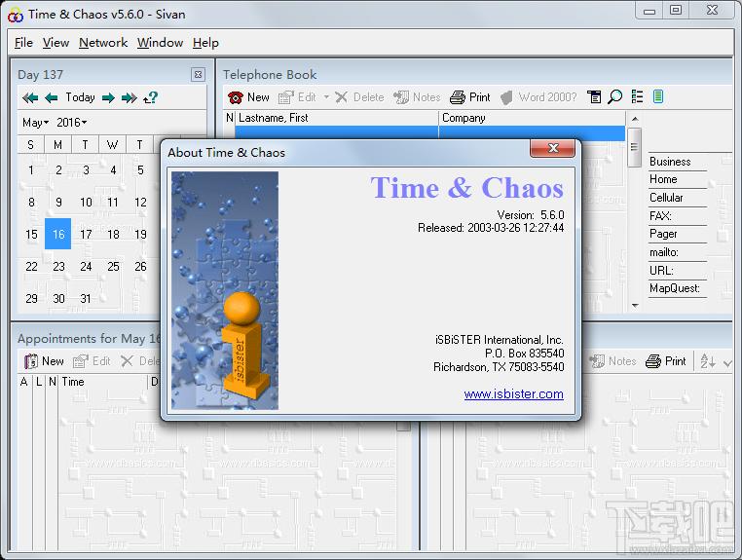Select May 23 in the calendar
Image resolution: width=742 pixels, height=560 pixels.
[x=58, y=267]
